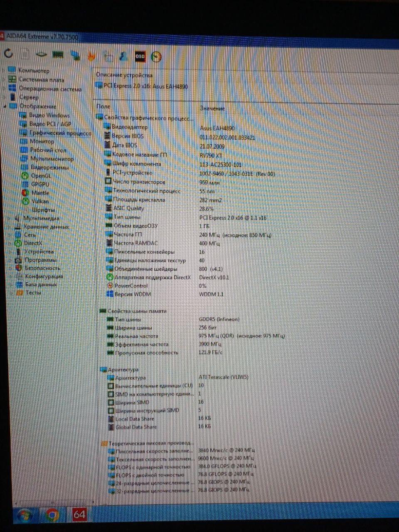Click the AIDA64 taskbar icon

point(79,515)
